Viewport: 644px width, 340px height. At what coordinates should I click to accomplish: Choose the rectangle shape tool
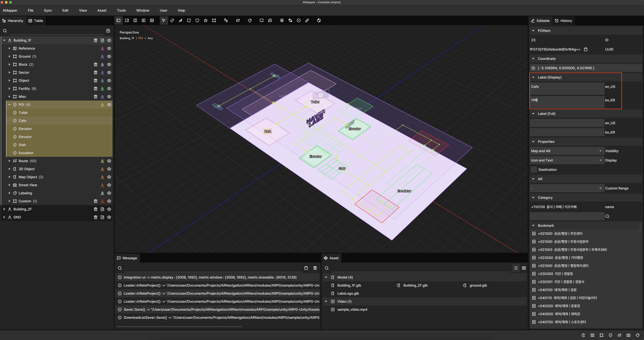tap(189, 20)
